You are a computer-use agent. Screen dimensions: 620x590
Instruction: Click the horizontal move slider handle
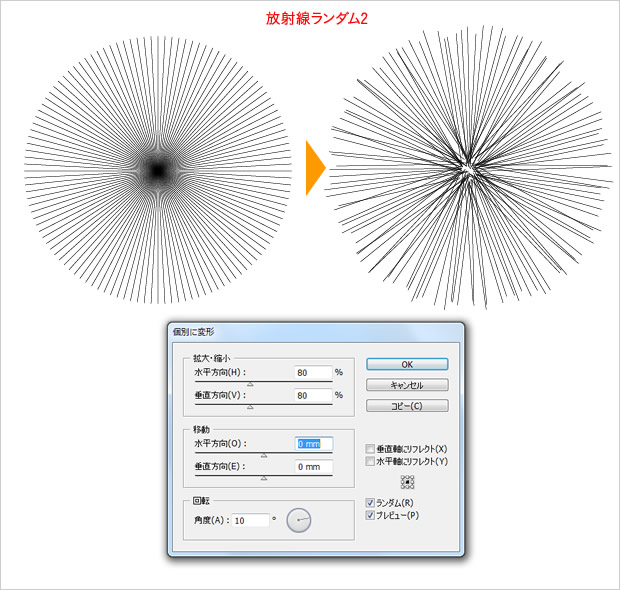point(264,456)
